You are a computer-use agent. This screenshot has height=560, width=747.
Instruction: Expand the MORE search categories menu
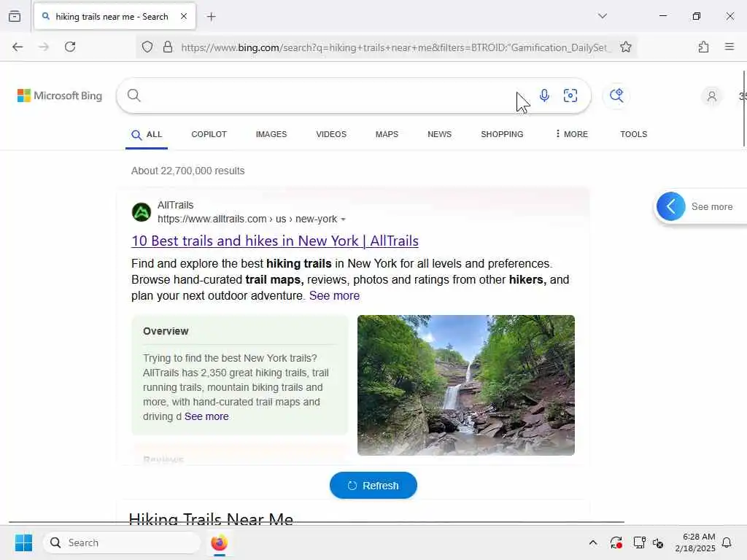(x=572, y=134)
